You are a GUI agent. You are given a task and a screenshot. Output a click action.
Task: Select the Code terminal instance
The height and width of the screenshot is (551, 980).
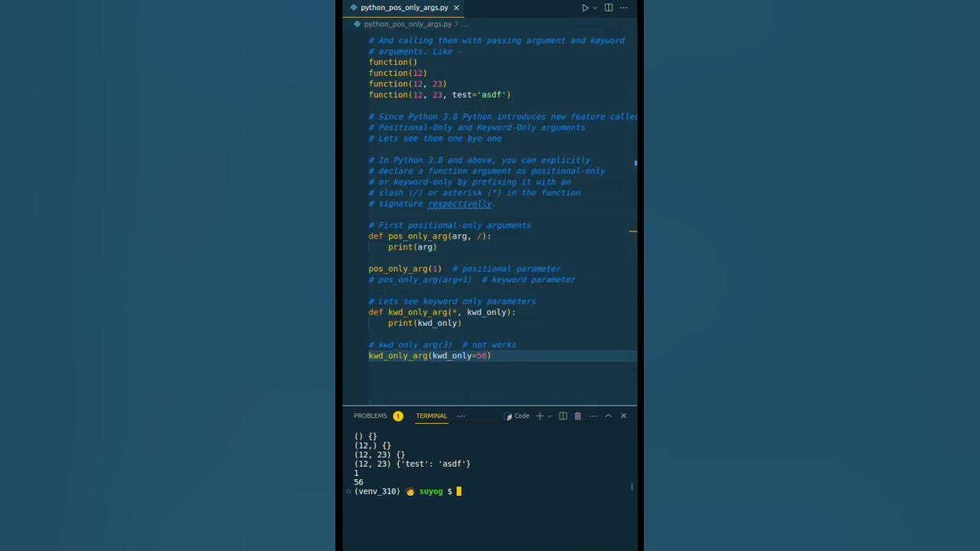pos(517,416)
